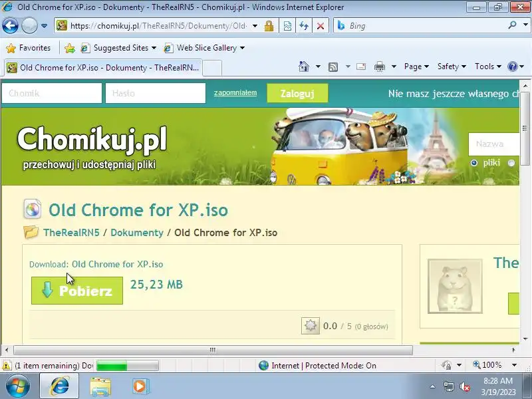Select the pliki radio button

click(474, 163)
